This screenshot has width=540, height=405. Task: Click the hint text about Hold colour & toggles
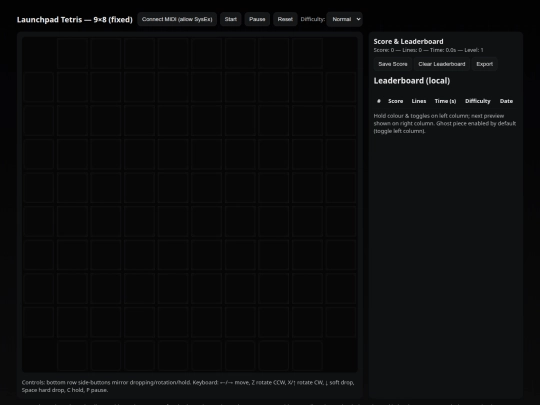tap(445, 123)
